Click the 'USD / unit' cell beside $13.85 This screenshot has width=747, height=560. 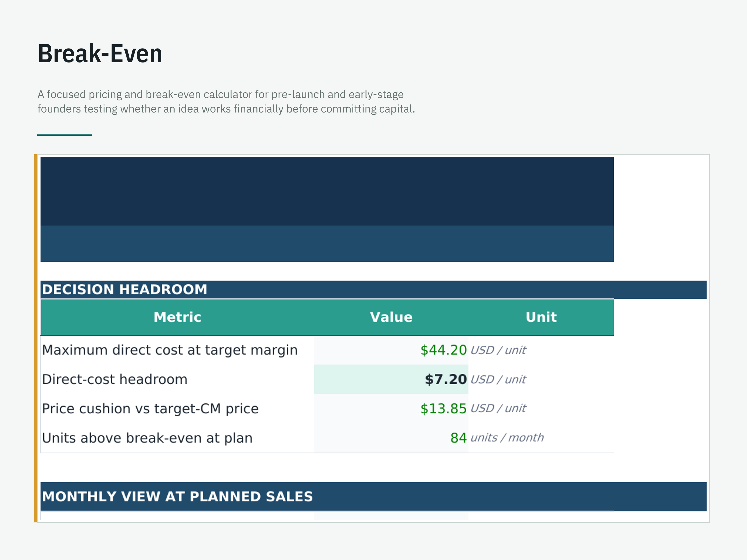541,408
